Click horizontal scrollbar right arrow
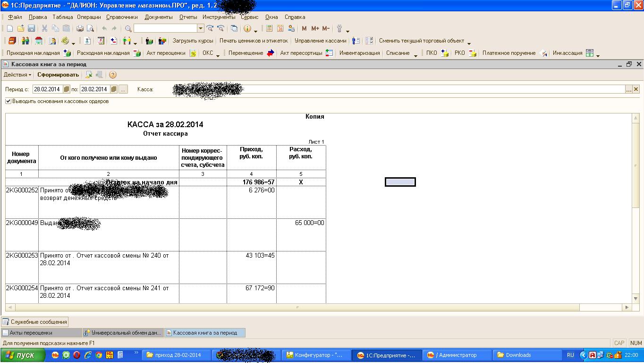644x363 pixels. point(627,307)
